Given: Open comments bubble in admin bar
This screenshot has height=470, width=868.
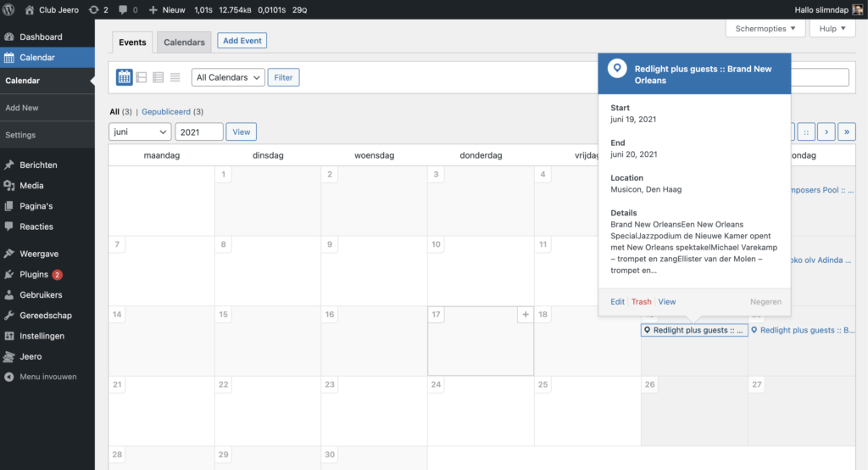Looking at the screenshot, I should point(128,9).
